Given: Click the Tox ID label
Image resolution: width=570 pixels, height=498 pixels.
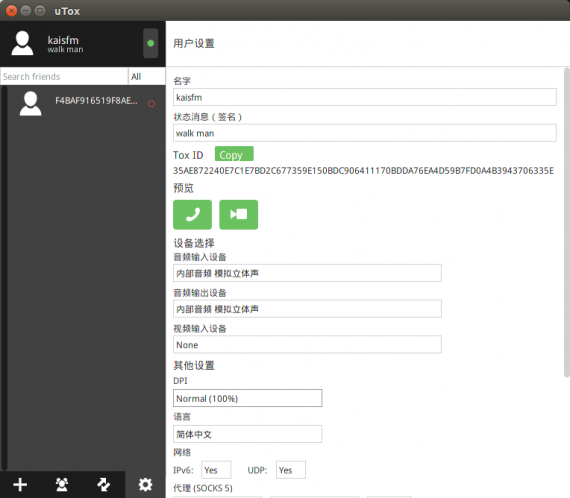Looking at the screenshot, I should [x=188, y=155].
